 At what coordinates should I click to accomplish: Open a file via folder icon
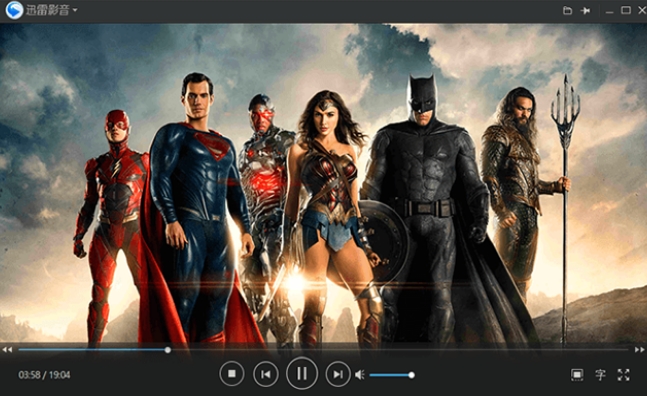[568, 10]
